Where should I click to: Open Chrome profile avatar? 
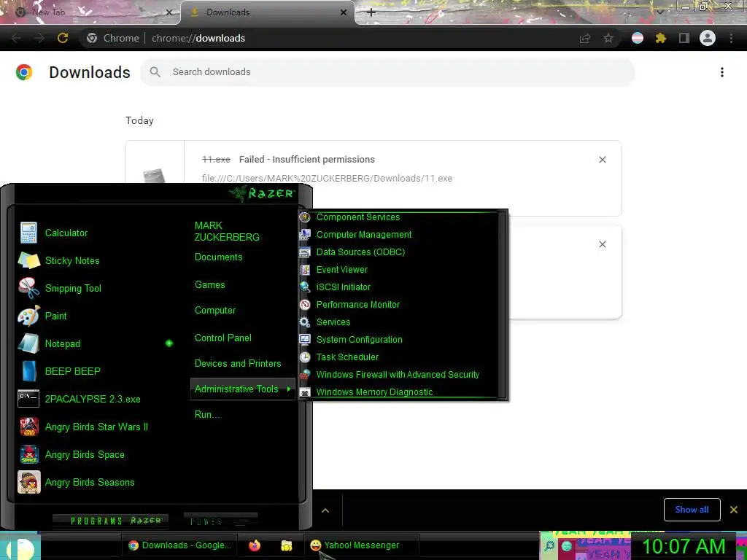(x=708, y=38)
